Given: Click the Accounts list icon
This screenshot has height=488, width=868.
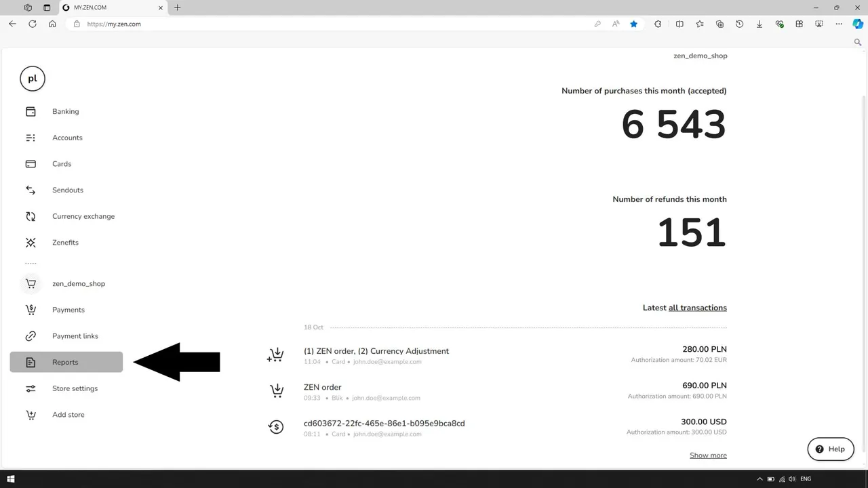Looking at the screenshot, I should 31,138.
